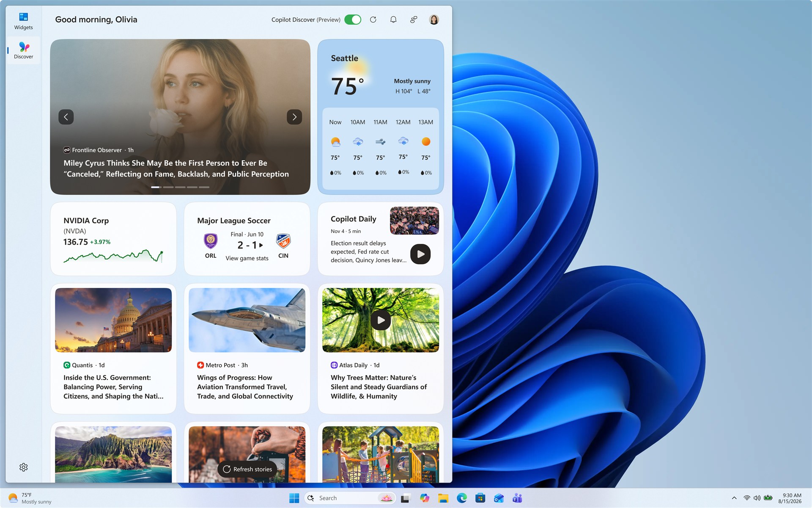Open File Explorer from taskbar
812x508 pixels.
(443, 498)
